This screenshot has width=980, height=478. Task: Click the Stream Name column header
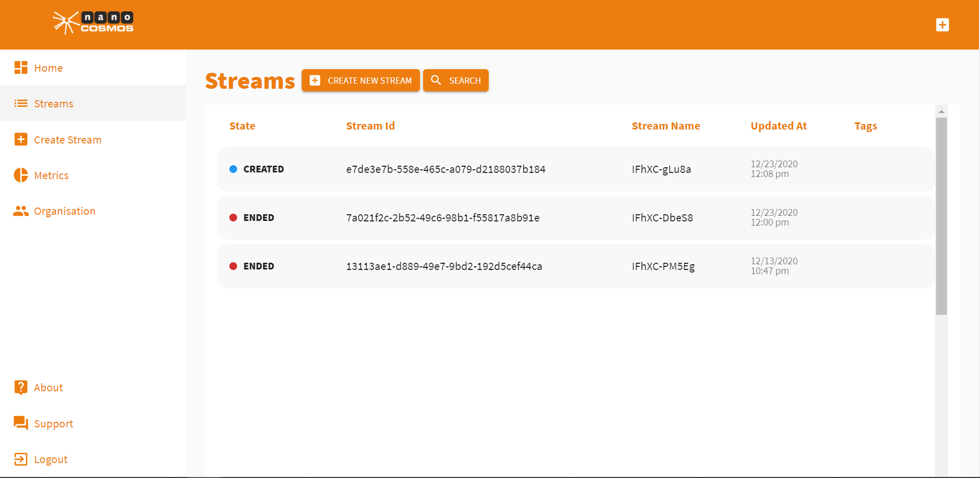[x=665, y=126]
